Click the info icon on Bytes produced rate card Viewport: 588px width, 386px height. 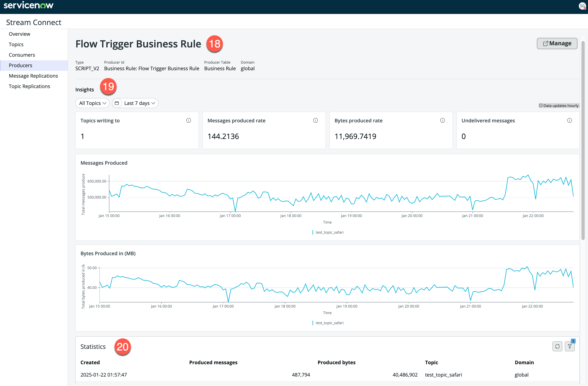coord(443,121)
